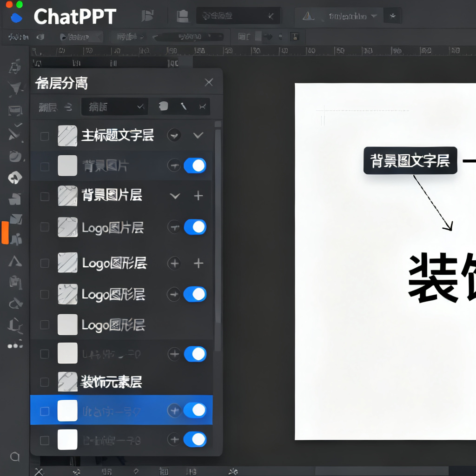Screen dimensions: 476x476
Task: Click the plus button in 背景图片层 row
Action: click(198, 196)
